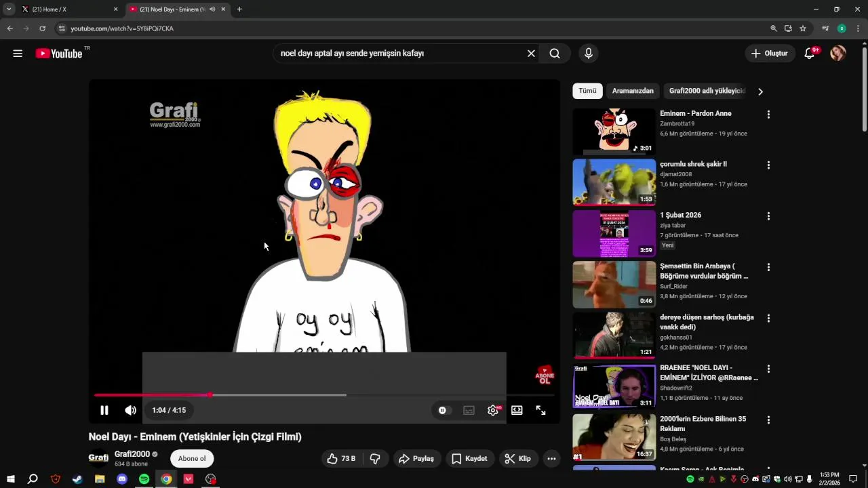Screen dimensions: 868x488
Task: Reload the page
Action: click(x=42, y=28)
